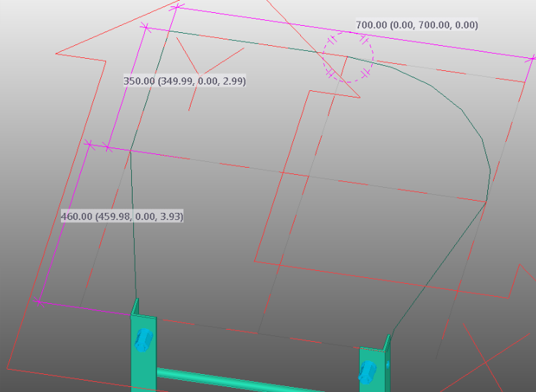Image resolution: width=536 pixels, height=392 pixels.
Task: Select the left blue bolt
Action: pos(142,340)
